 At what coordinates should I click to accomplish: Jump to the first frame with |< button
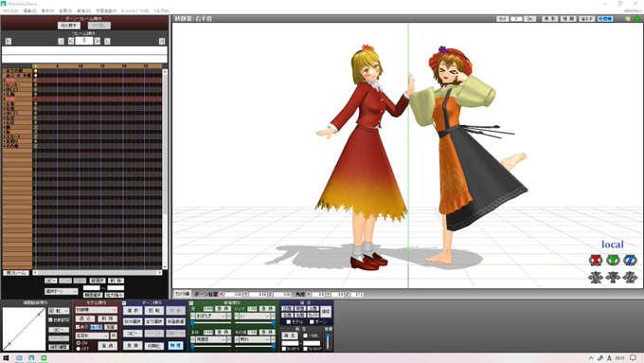pyautogui.click(x=9, y=41)
